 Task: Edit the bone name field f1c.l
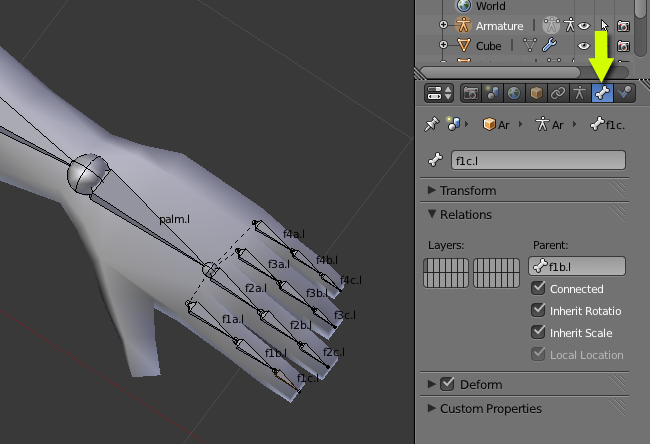coord(538,160)
